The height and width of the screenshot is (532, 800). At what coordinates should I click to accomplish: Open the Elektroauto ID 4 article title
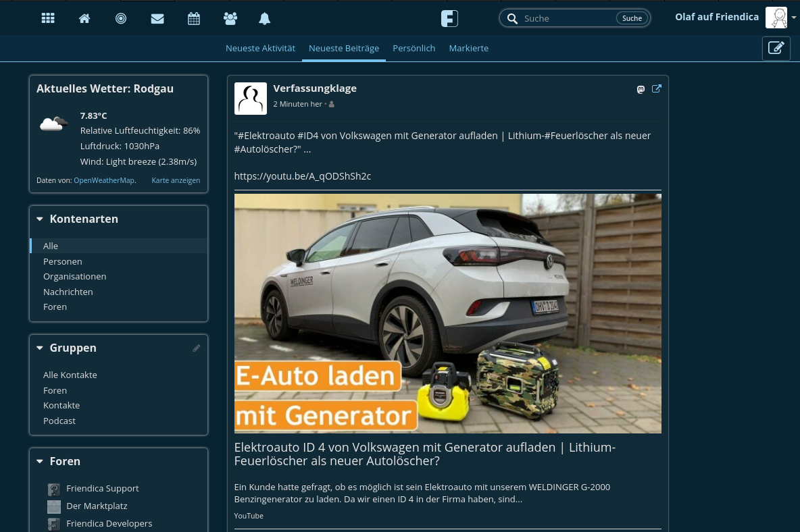point(424,454)
